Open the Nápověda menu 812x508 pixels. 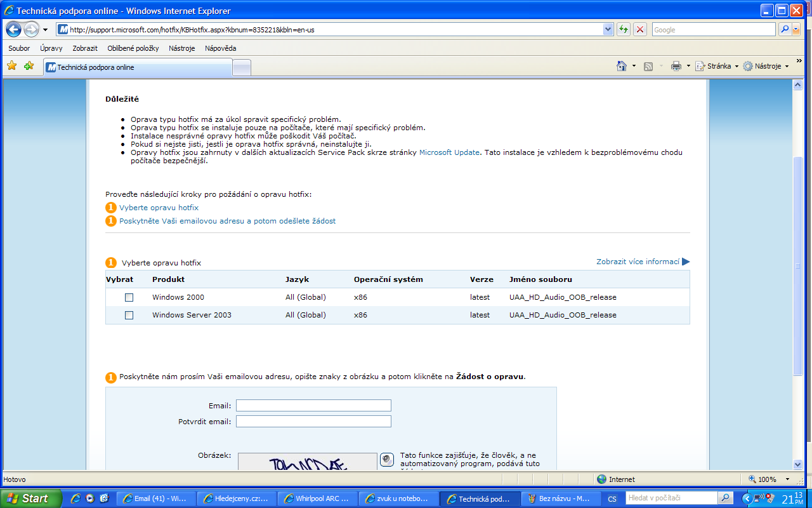point(221,48)
